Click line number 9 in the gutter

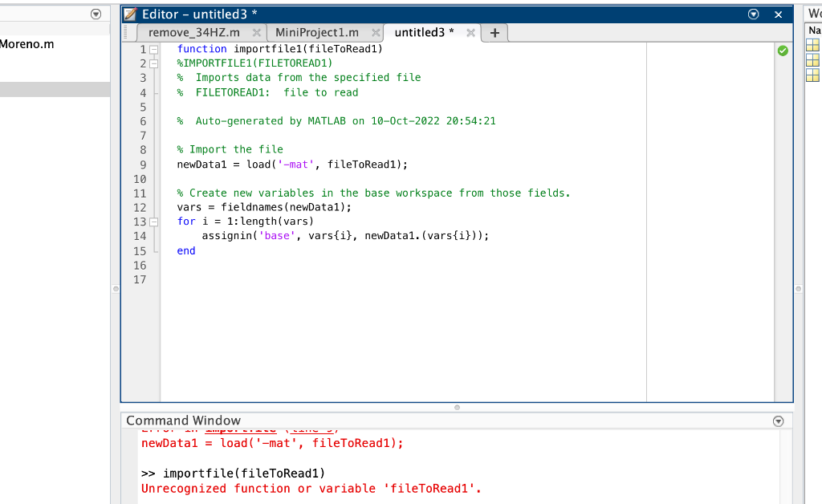pos(143,165)
